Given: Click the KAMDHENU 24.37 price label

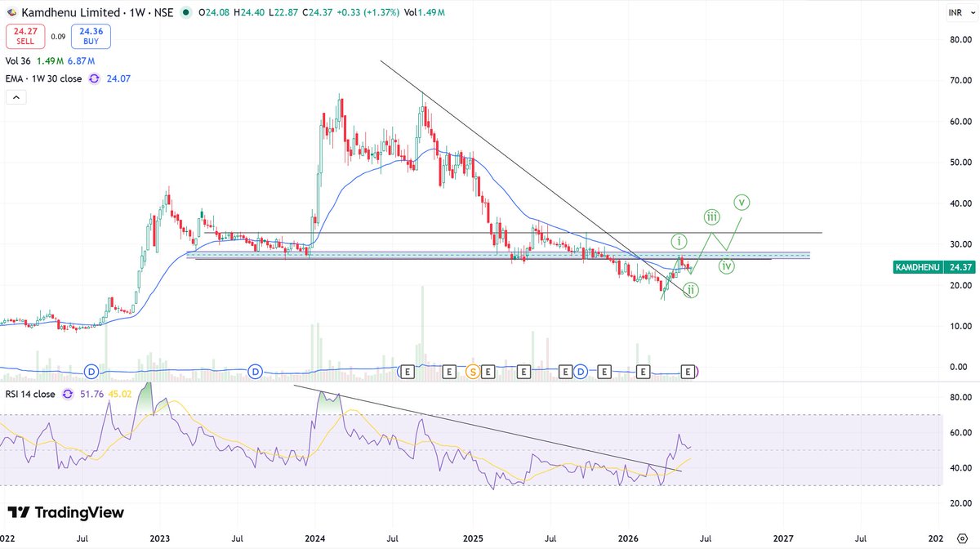Looking at the screenshot, I should pos(933,267).
